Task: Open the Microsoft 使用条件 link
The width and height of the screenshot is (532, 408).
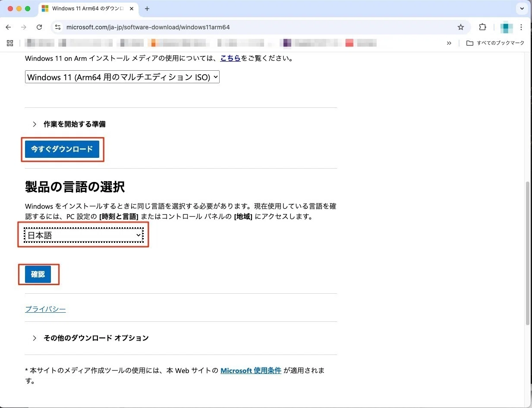Action: (x=251, y=370)
